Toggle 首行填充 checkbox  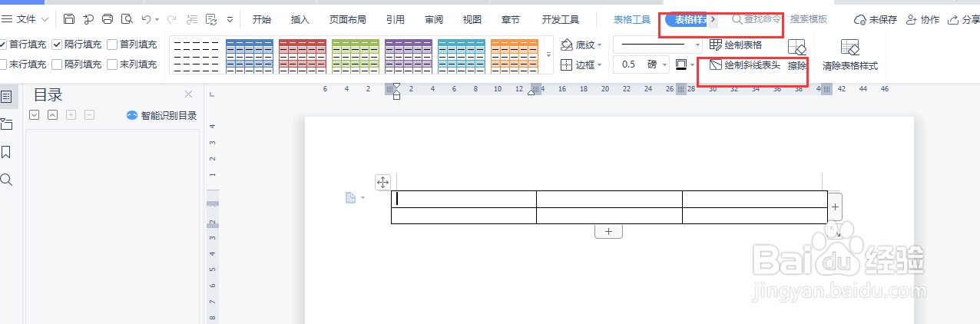[x=4, y=45]
